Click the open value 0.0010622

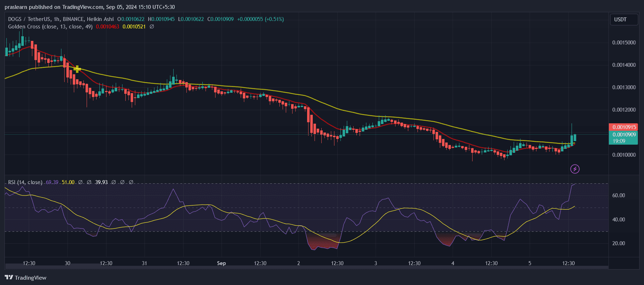pos(132,19)
